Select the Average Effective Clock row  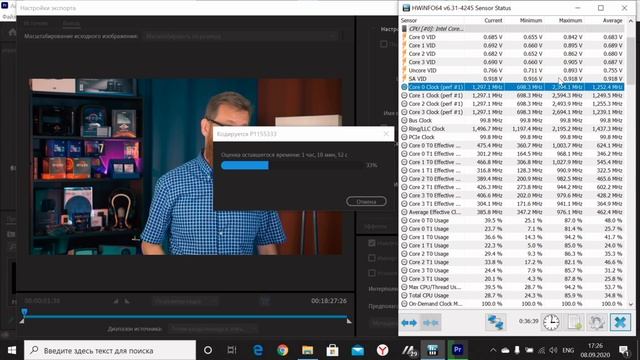(x=512, y=212)
